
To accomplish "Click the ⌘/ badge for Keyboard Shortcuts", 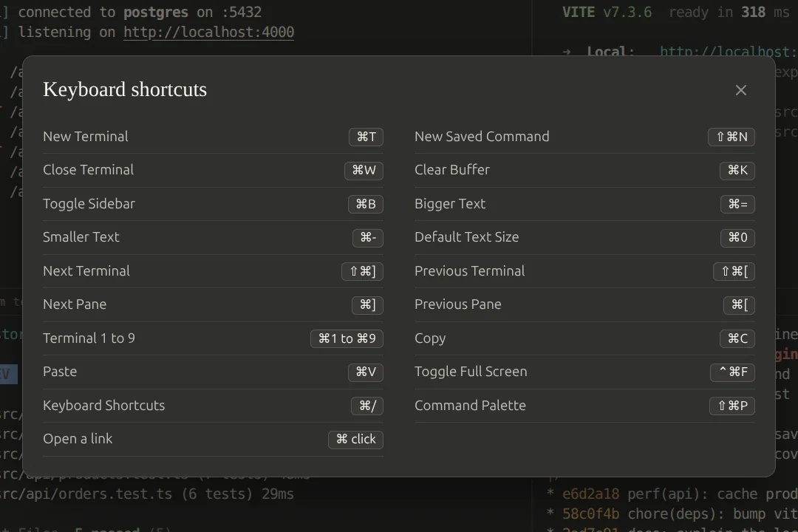I will 367,406.
